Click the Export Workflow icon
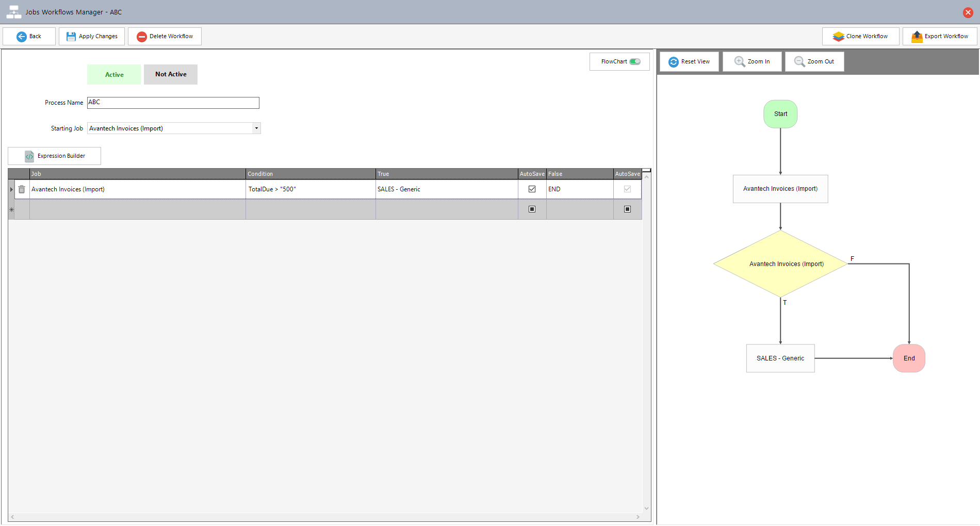980x526 pixels. tap(917, 37)
